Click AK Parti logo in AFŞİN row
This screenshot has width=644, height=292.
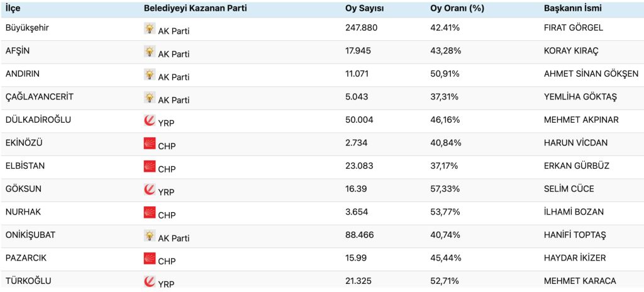point(150,52)
